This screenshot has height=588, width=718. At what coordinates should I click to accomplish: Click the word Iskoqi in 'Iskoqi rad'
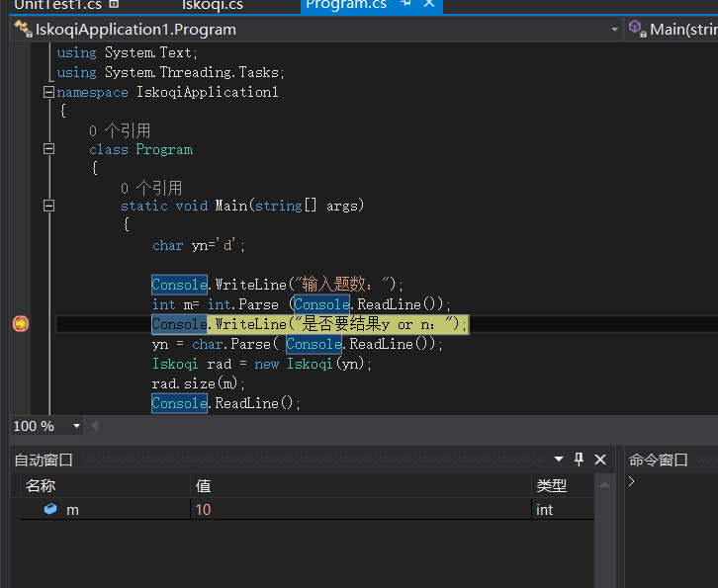tap(175, 364)
